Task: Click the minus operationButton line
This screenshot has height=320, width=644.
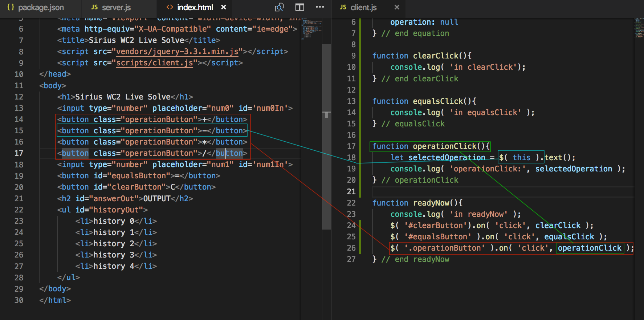Action: (x=152, y=131)
